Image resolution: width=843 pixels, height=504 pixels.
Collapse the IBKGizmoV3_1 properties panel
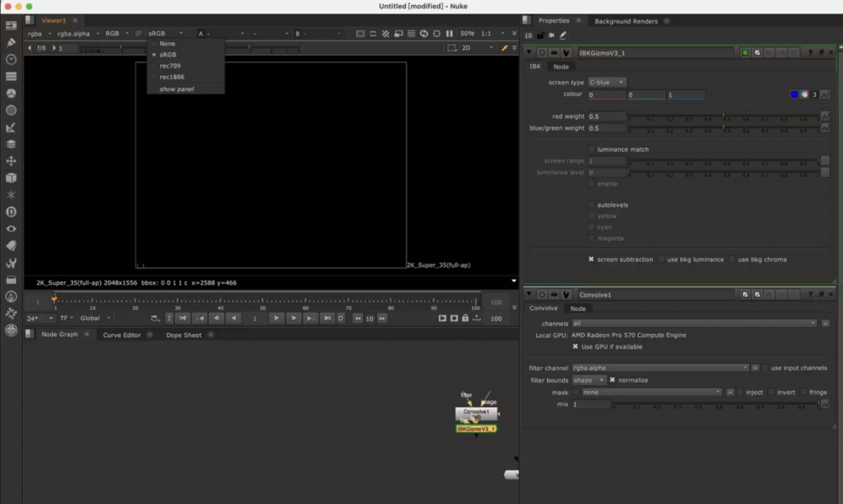pyautogui.click(x=529, y=52)
